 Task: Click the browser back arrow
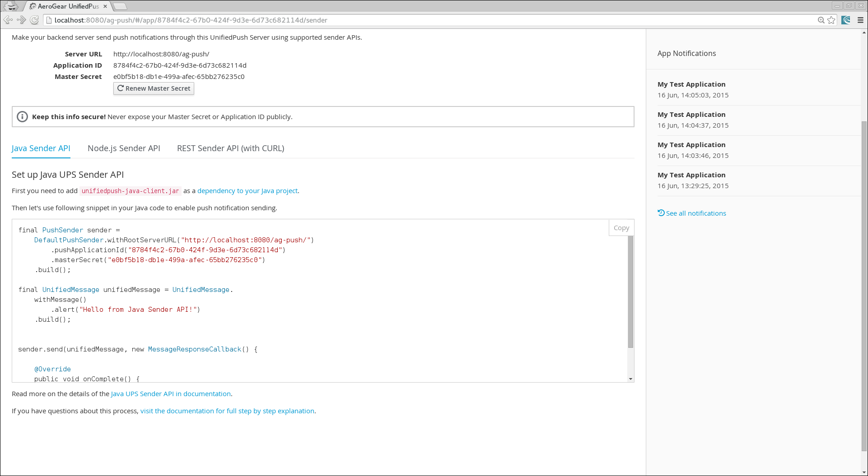pos(8,20)
